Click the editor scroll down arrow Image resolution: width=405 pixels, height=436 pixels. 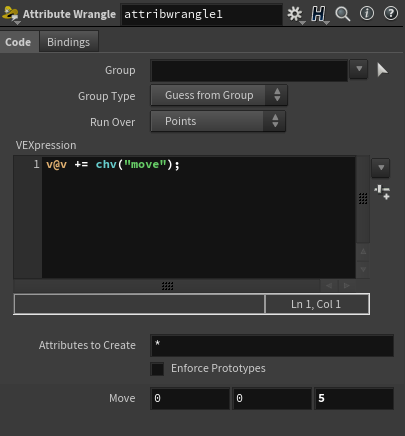pyautogui.click(x=363, y=269)
